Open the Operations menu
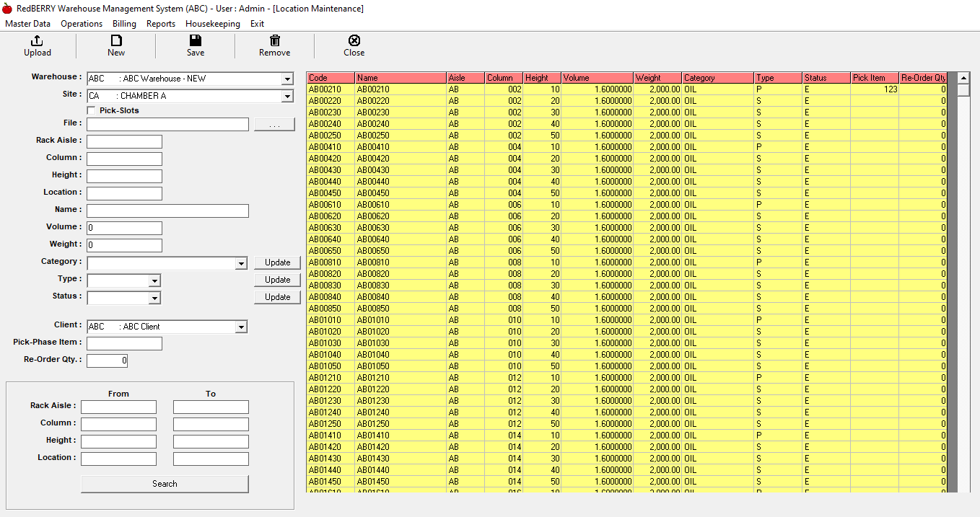 82,24
